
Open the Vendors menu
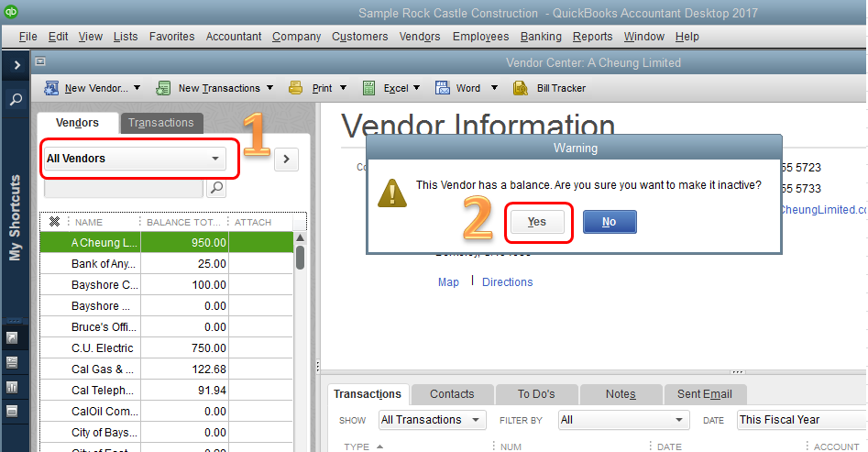(420, 37)
